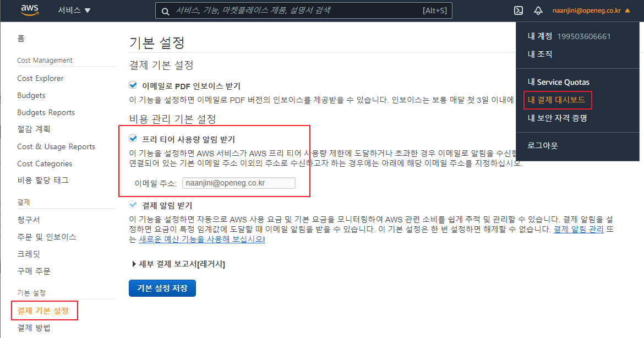Toggle 결제 알림 받기 checkbox
Viewport: 644px width, 338px height.
[x=133, y=204]
